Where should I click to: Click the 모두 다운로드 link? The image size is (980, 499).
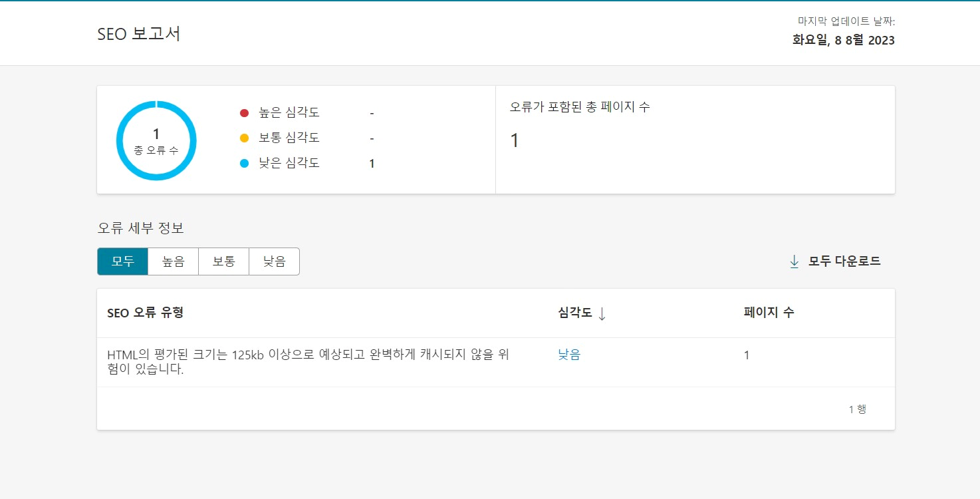coord(844,261)
